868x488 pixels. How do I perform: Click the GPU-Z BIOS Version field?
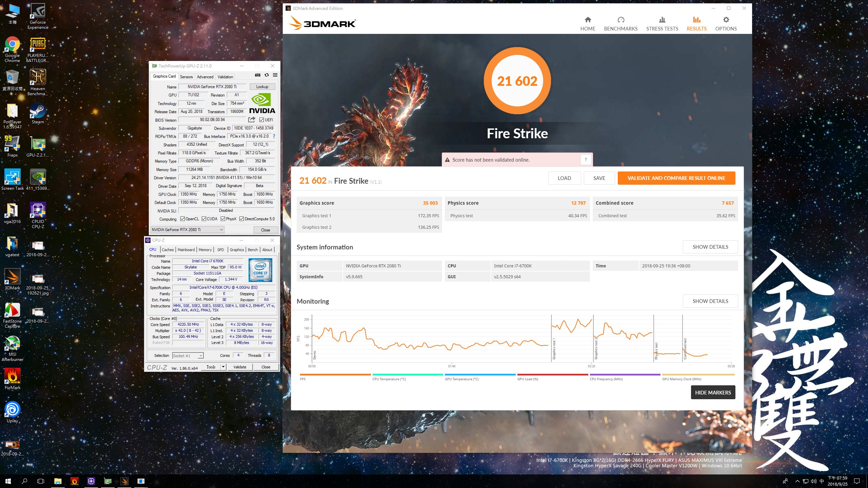(x=212, y=120)
